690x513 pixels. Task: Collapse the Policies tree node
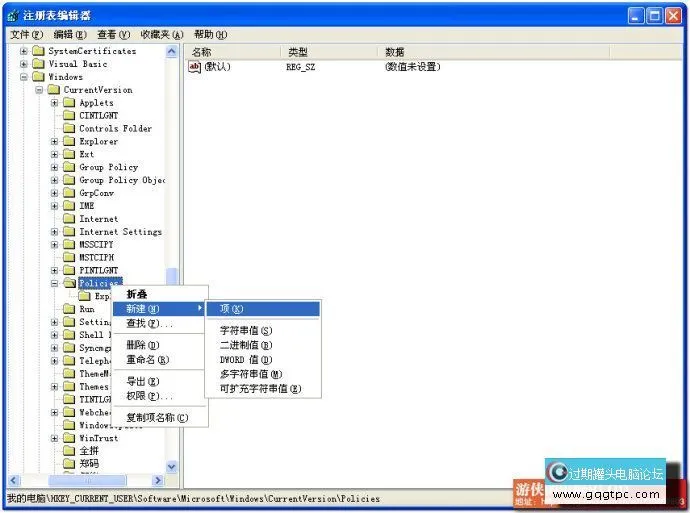tap(54, 283)
